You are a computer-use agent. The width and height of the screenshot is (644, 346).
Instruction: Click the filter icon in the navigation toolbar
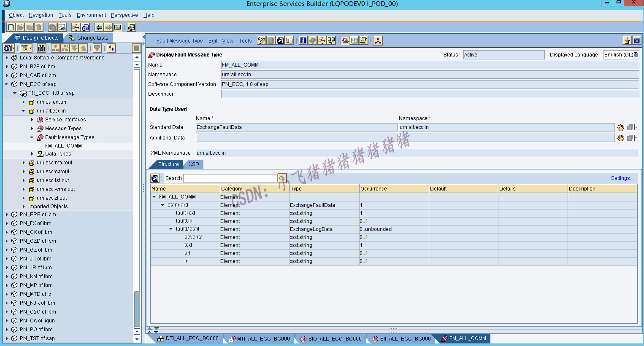pos(24,48)
